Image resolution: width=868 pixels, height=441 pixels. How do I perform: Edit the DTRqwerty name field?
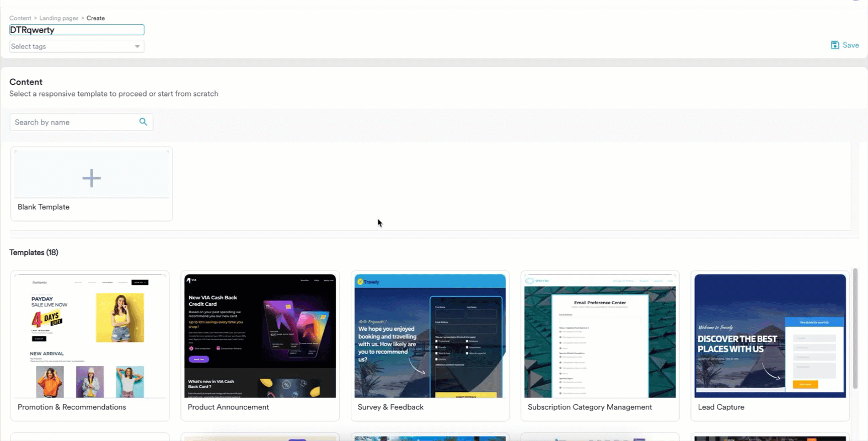tap(77, 30)
